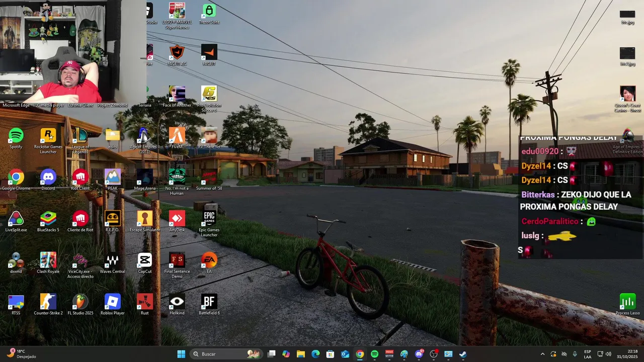Click the Buscar taskbar search box
This screenshot has width=644, height=362.
tap(227, 354)
